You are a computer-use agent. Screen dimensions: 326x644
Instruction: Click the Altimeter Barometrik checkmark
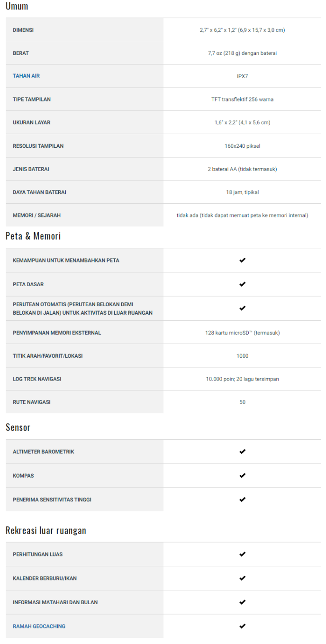(243, 452)
